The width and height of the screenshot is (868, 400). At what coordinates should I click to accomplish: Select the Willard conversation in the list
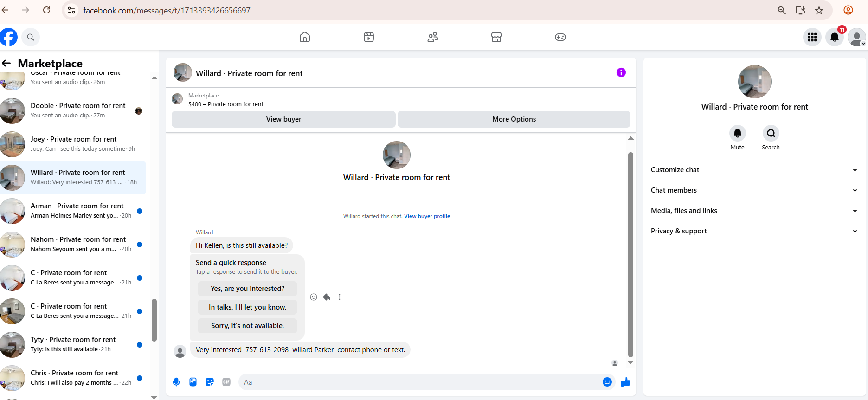(73, 178)
